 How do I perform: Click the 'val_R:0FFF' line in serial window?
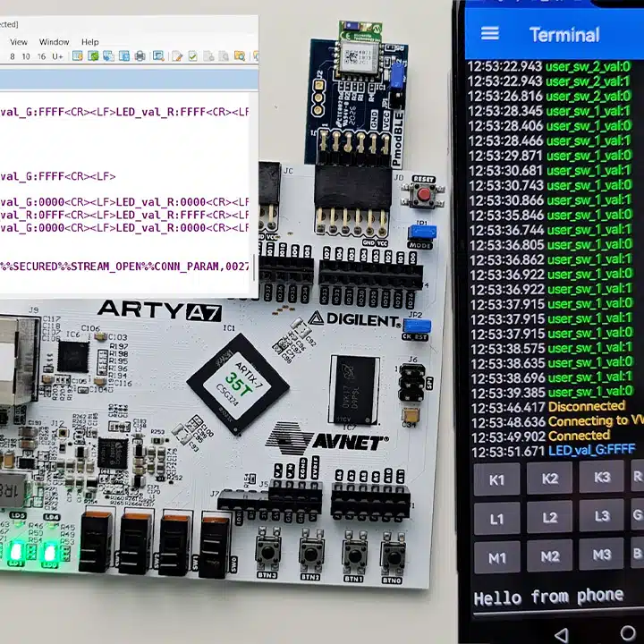125,215
